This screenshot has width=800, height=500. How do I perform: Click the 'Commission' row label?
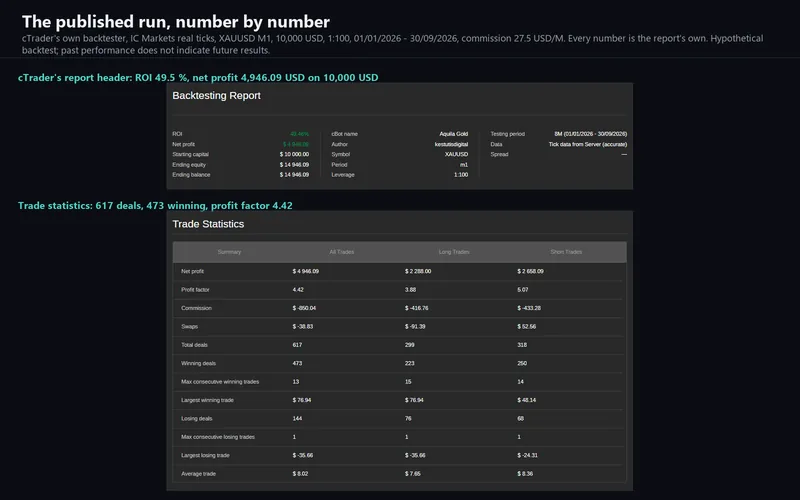pyautogui.click(x=196, y=308)
